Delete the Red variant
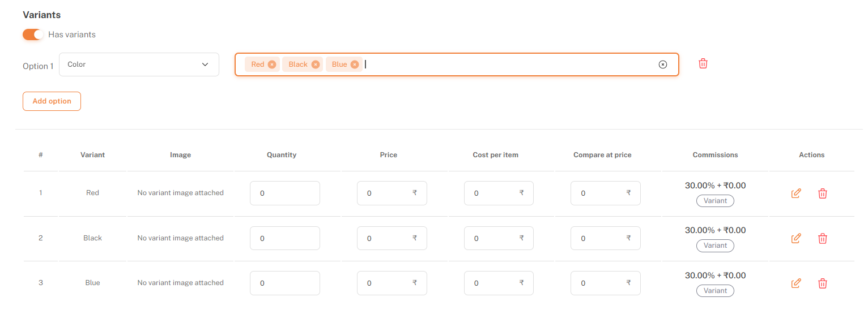This screenshot has height=310, width=868. coord(823,193)
